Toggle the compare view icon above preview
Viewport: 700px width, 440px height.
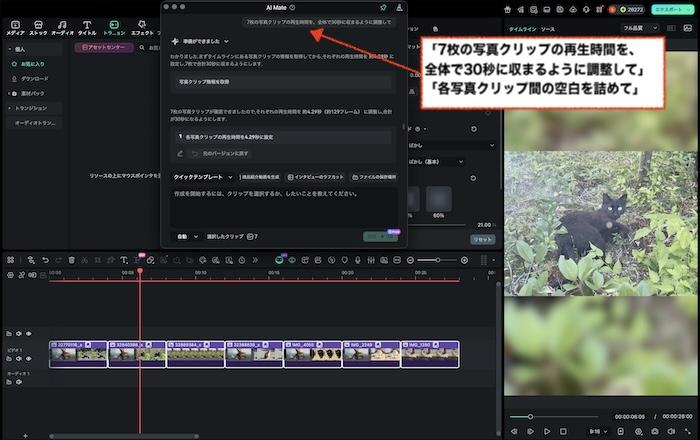click(x=671, y=28)
